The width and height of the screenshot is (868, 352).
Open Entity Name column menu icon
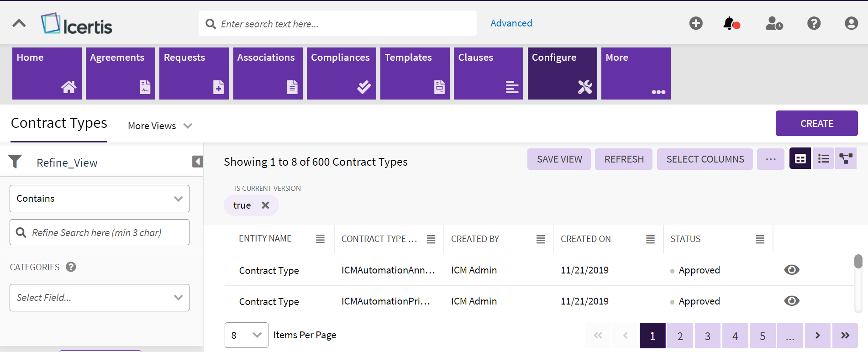pyautogui.click(x=321, y=239)
